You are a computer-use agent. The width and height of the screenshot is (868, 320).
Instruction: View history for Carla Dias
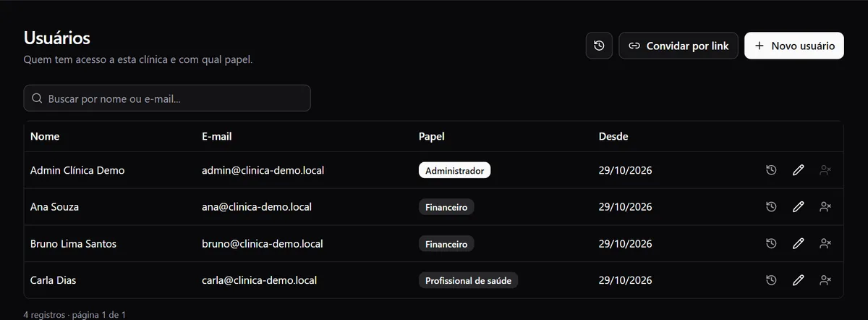click(771, 279)
